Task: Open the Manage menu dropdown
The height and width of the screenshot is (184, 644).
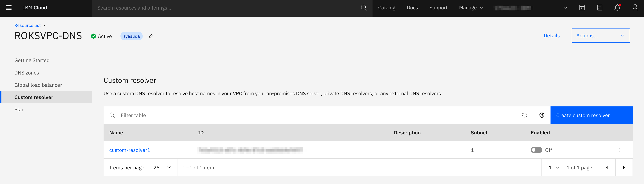Action: coord(471,8)
